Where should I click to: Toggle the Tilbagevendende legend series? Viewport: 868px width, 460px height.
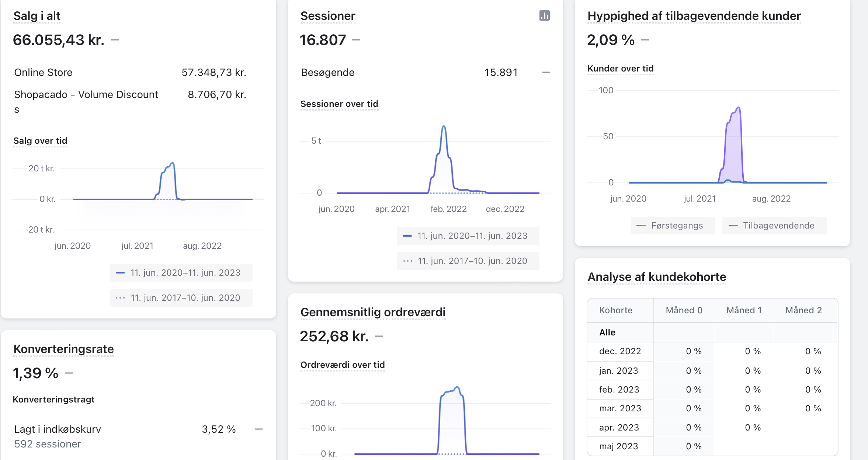[774, 226]
